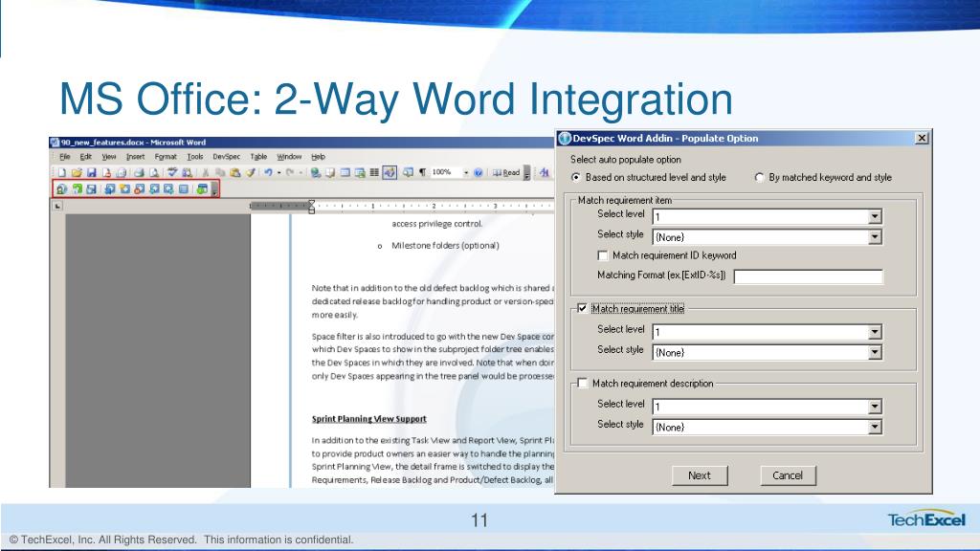Run Spelling and Grammar check icon
The width and height of the screenshot is (980, 551).
point(172,172)
